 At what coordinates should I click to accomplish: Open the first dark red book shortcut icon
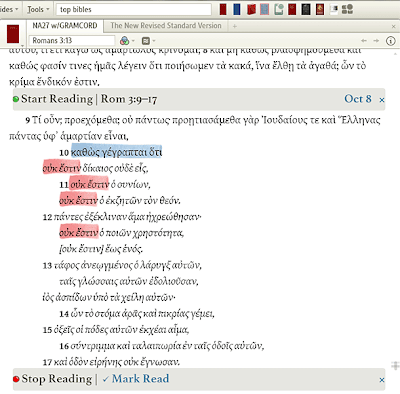(223, 9)
